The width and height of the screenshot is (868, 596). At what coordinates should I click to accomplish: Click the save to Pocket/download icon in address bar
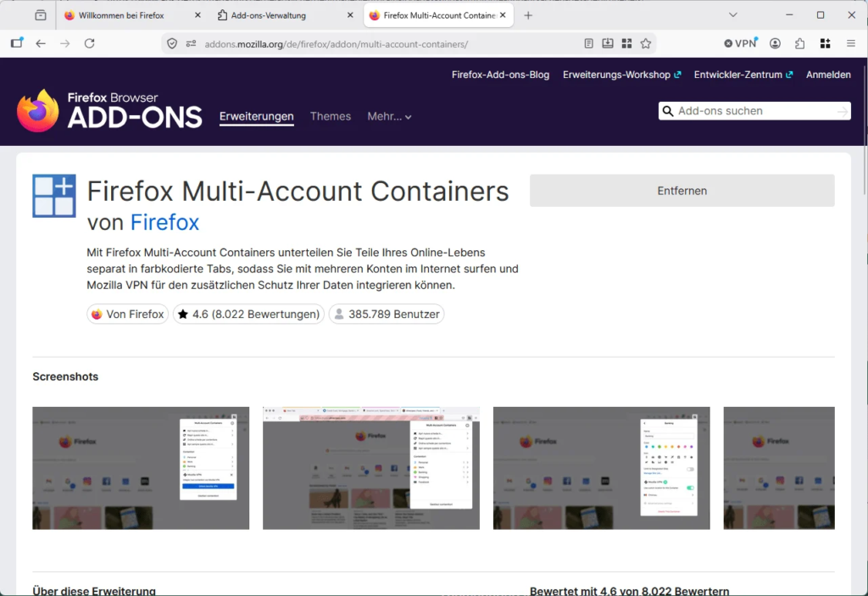[607, 43]
